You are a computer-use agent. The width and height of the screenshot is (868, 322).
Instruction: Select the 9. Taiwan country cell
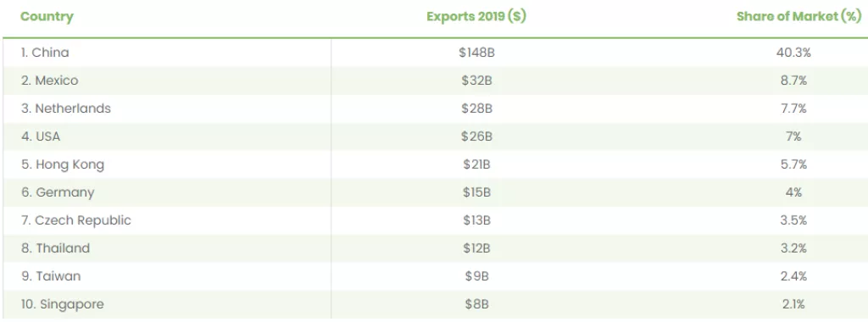click(51, 276)
